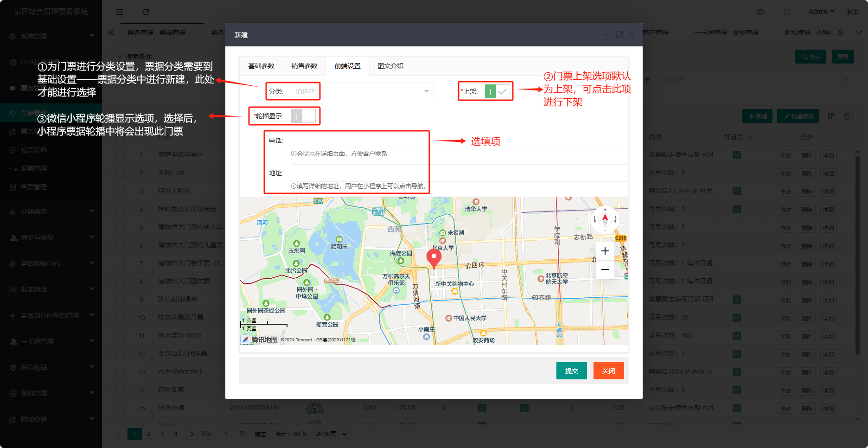This screenshot has height=448, width=868.
Task: Click the pagination 确定 button
Action: point(261,434)
